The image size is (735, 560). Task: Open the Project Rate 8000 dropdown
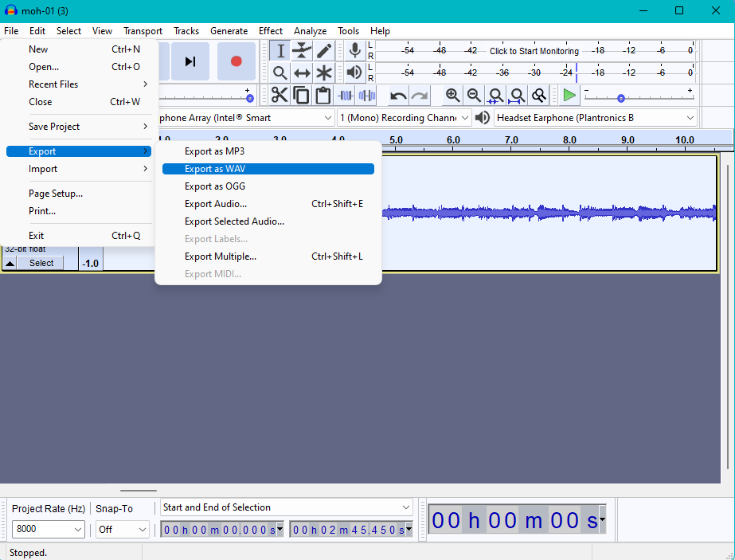pos(49,529)
